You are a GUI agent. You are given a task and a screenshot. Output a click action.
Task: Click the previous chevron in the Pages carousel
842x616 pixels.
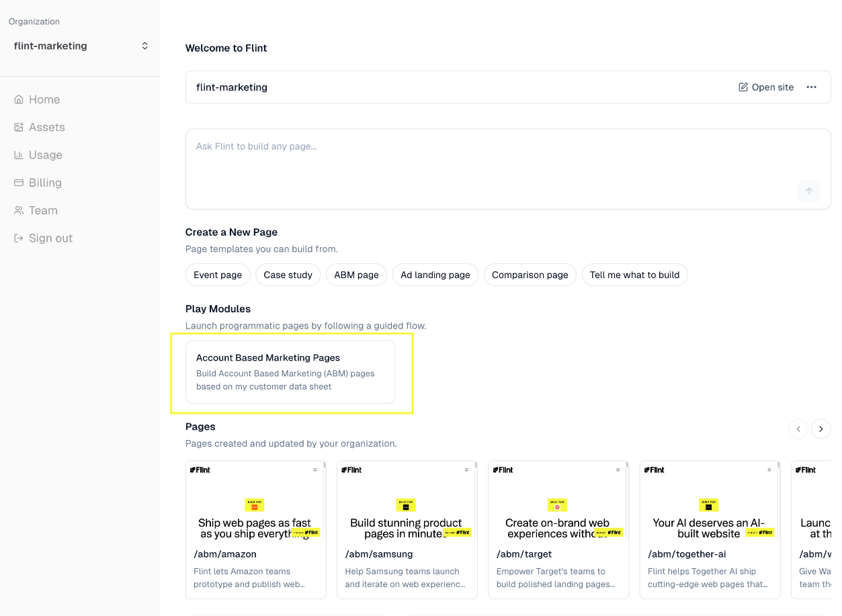(798, 429)
